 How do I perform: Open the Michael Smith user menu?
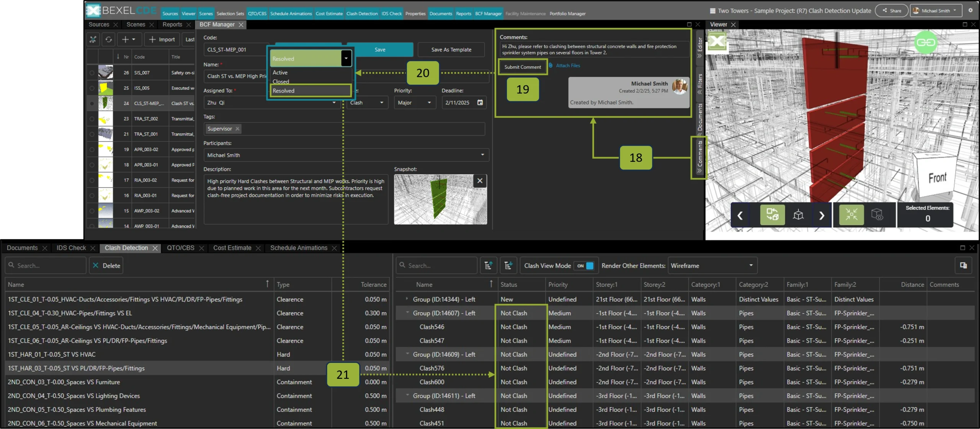936,11
